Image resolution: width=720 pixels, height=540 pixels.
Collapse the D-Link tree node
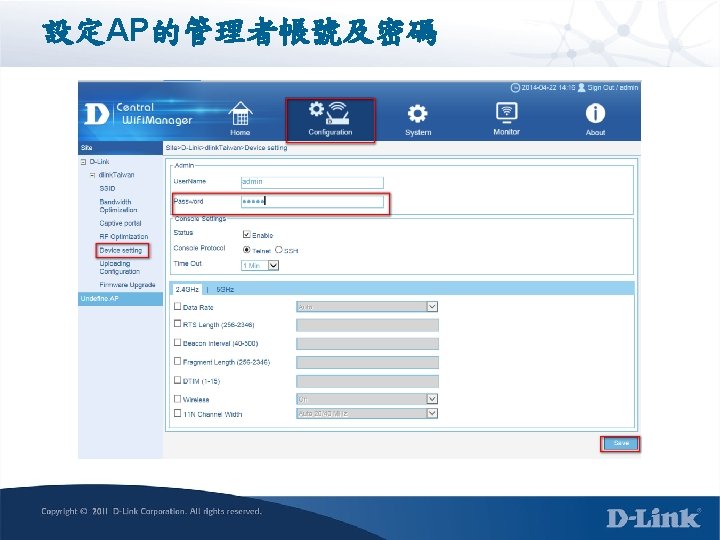84,162
